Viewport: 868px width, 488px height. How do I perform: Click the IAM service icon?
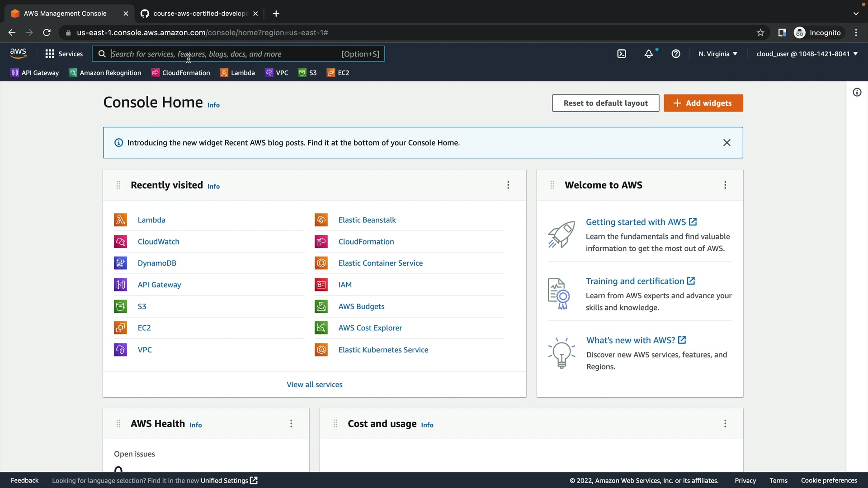(321, 285)
